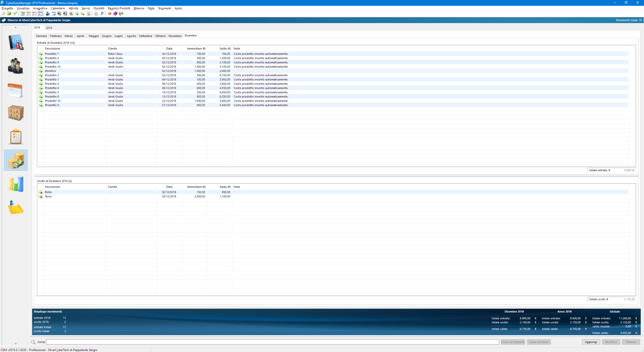The width and height of the screenshot is (644, 352).
Task: Open the purple manual book icon
Action: click(x=115, y=14)
